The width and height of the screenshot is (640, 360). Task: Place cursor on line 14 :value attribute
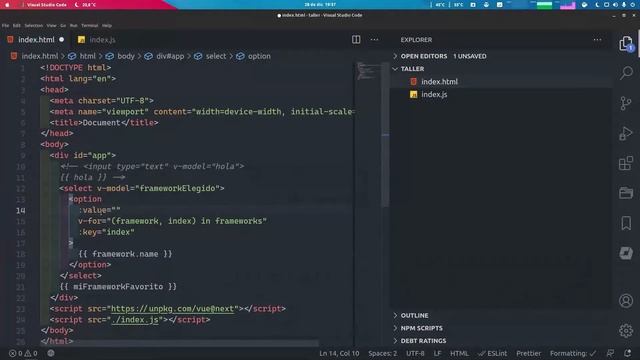pos(100,210)
